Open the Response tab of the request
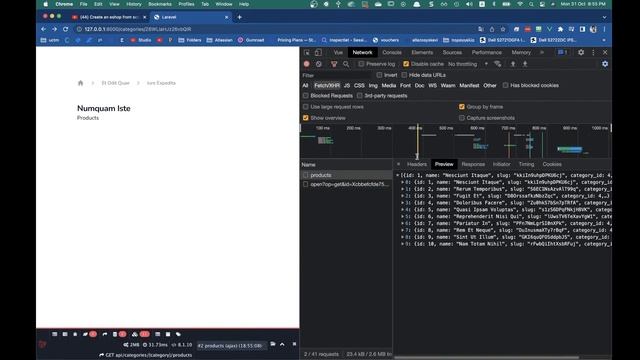This screenshot has height=360, width=640. click(x=473, y=164)
